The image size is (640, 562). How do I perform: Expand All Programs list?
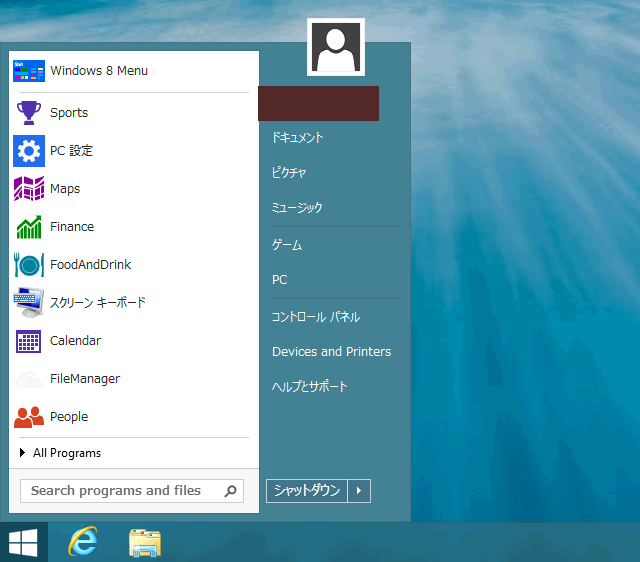(x=60, y=453)
